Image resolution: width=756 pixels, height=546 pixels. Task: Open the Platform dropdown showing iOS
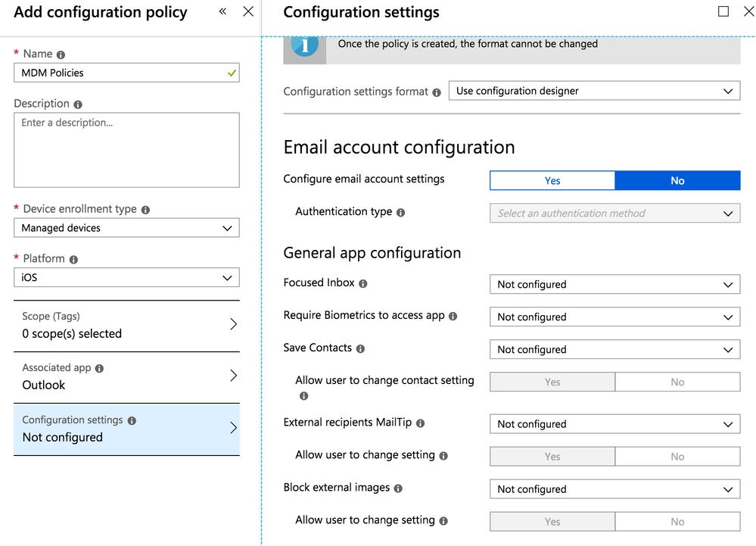[x=127, y=277]
